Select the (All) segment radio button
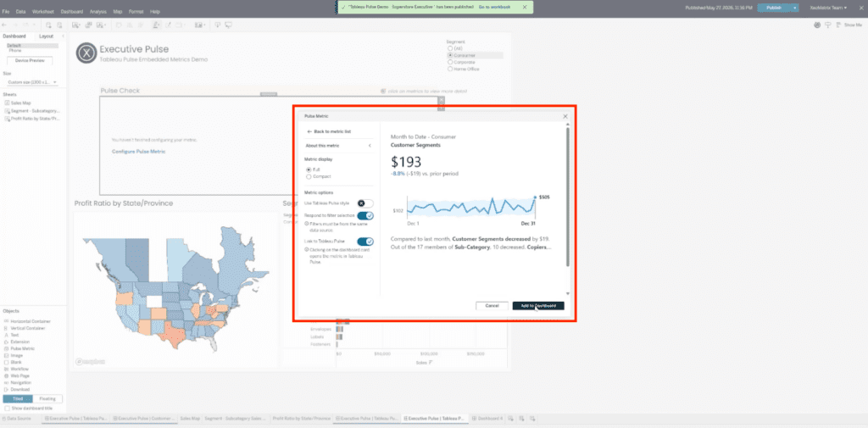Screen dimensions: 868x428 point(450,48)
